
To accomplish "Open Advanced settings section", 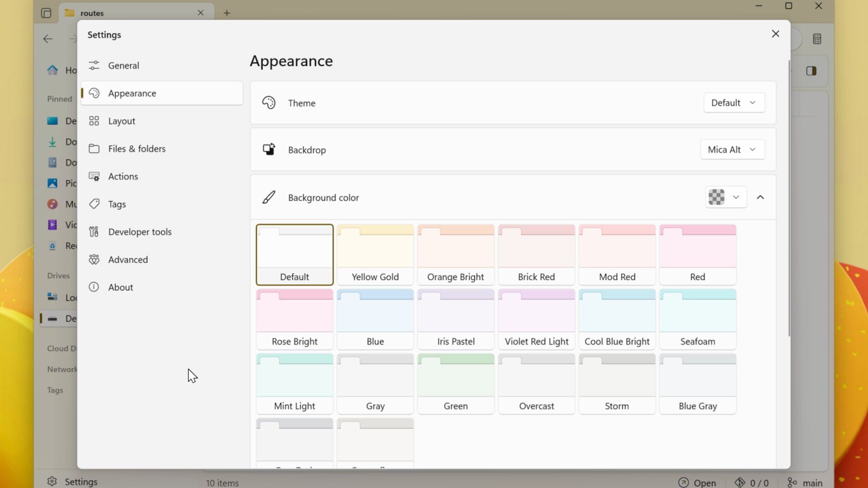I will (x=161, y=259).
